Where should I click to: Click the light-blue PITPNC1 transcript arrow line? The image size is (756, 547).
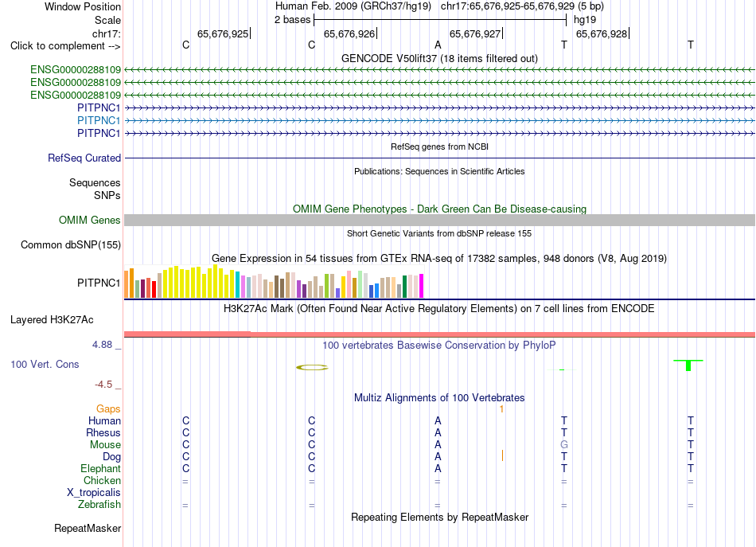coord(439,120)
